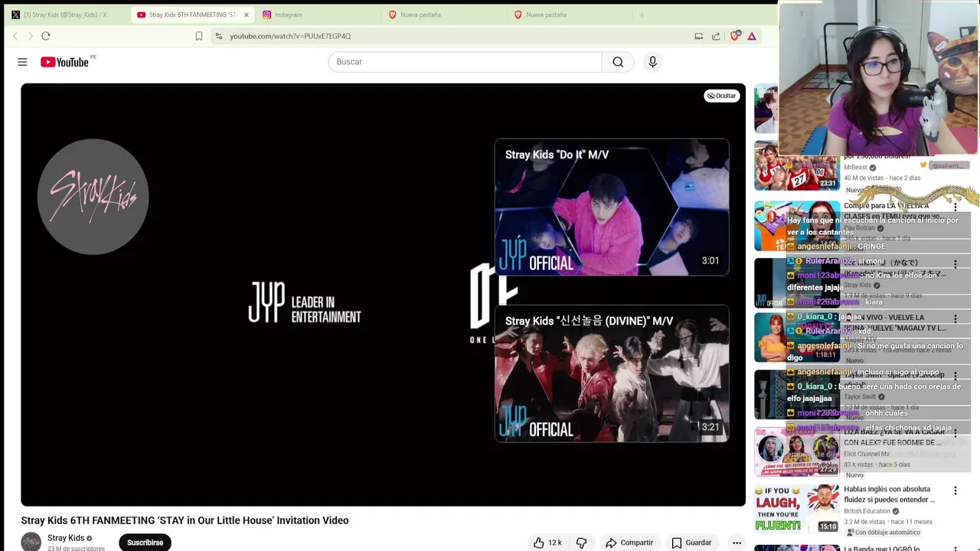
Task: Open the British Education video thumbnail
Action: click(x=796, y=508)
